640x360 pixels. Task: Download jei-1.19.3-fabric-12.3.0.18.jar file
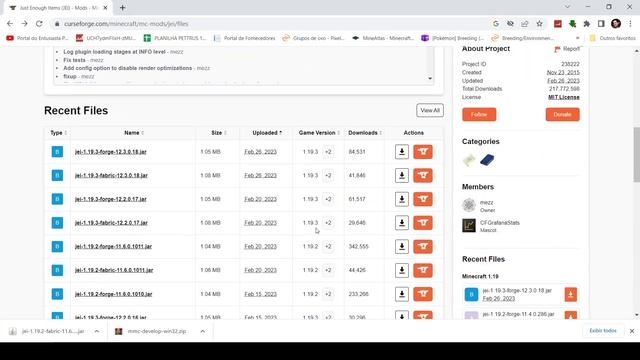[402, 176]
